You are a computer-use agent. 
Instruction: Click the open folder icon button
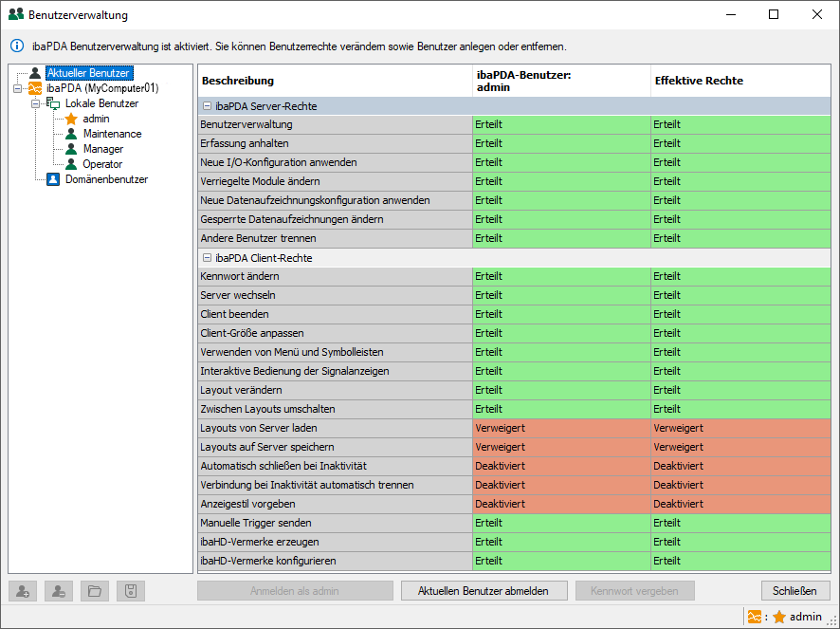click(95, 591)
